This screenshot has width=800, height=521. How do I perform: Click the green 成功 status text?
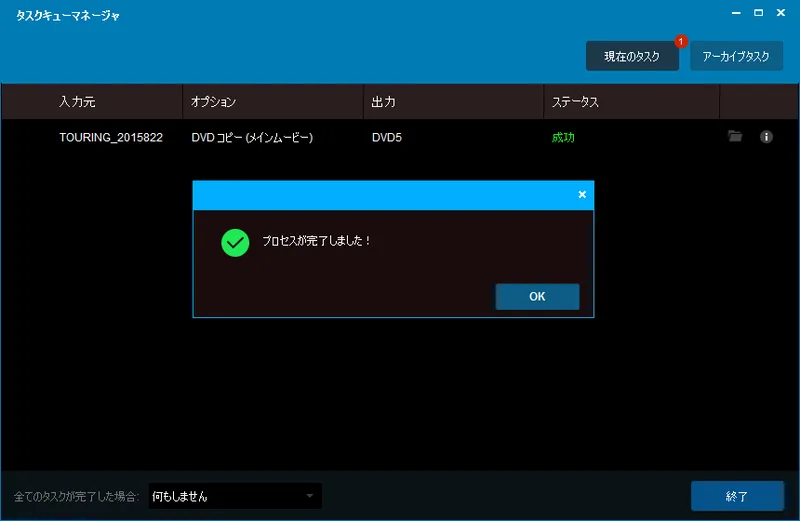coord(563,137)
